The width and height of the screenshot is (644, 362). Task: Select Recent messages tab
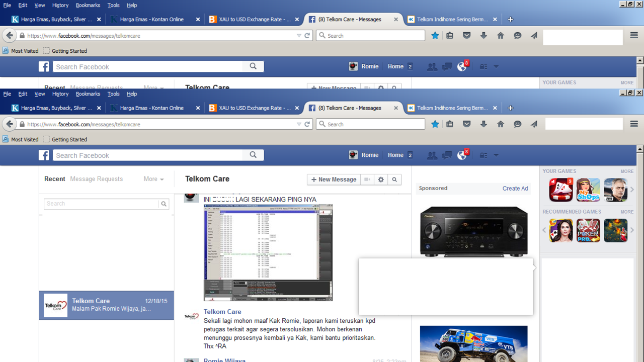[x=55, y=179]
